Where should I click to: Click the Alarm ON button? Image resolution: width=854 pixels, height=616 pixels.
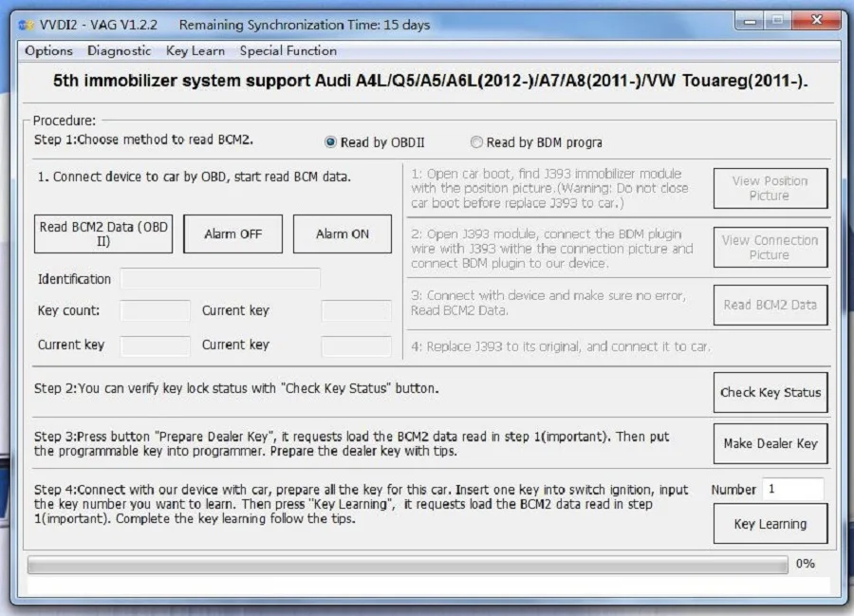[x=342, y=233]
